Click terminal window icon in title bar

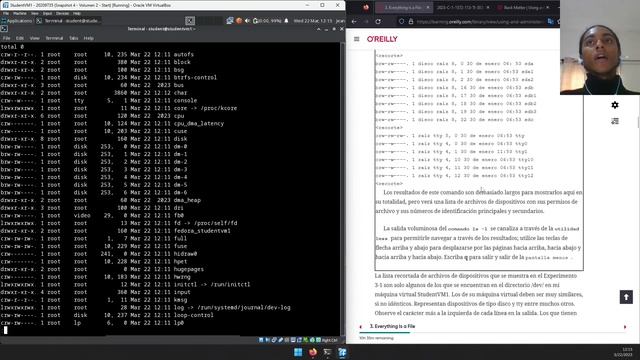click(x=4, y=29)
